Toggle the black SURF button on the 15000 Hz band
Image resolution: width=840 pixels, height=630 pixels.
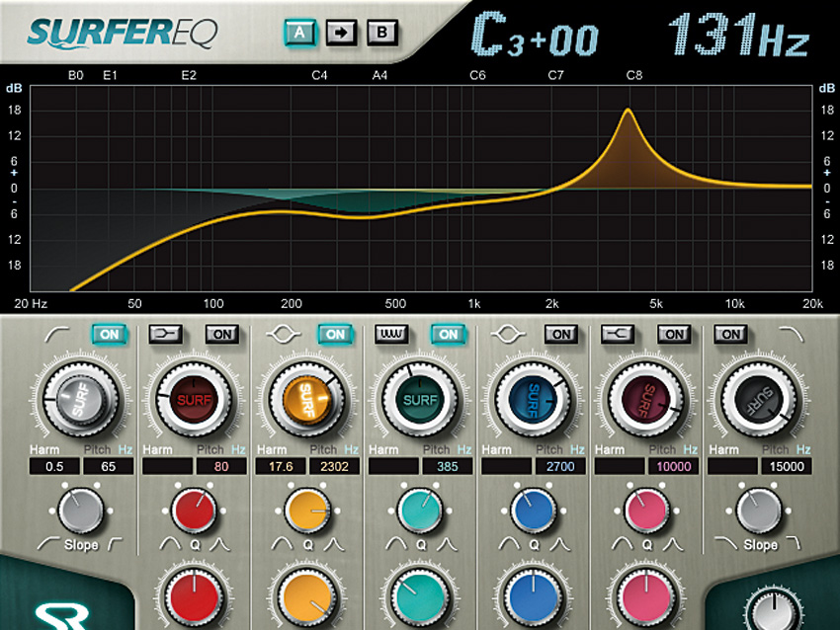(760, 399)
